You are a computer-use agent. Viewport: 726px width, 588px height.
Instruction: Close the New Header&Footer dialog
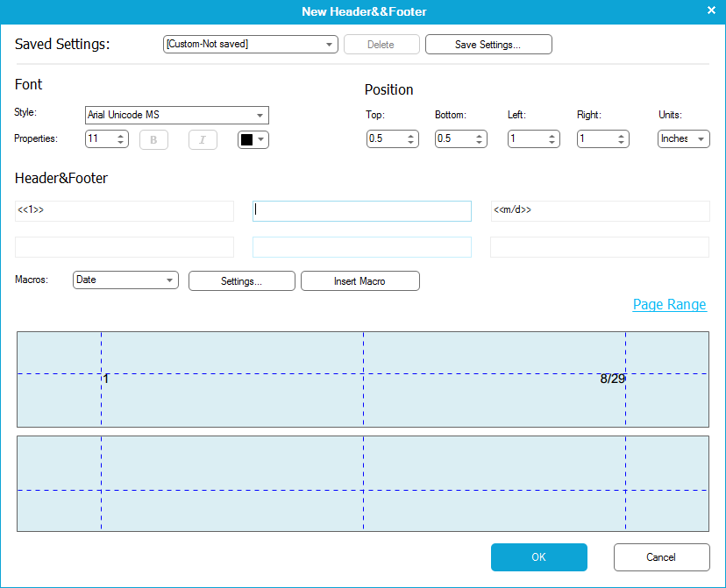pyautogui.click(x=711, y=11)
